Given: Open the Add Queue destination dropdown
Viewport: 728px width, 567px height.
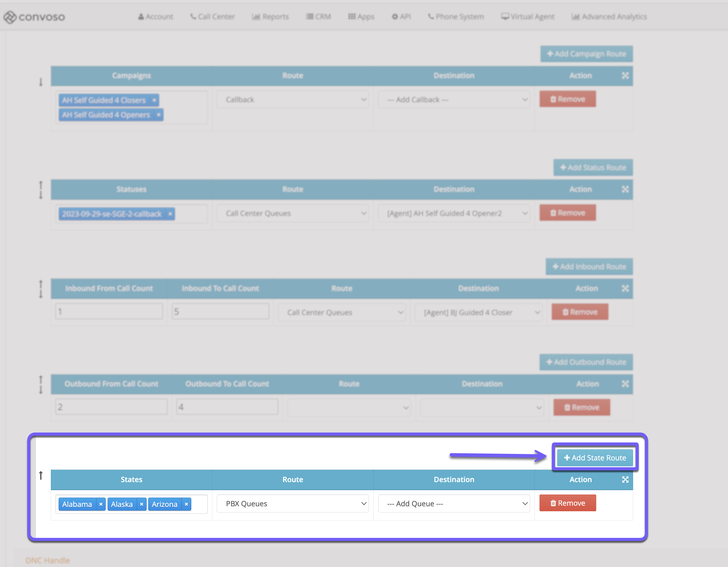Looking at the screenshot, I should [454, 503].
